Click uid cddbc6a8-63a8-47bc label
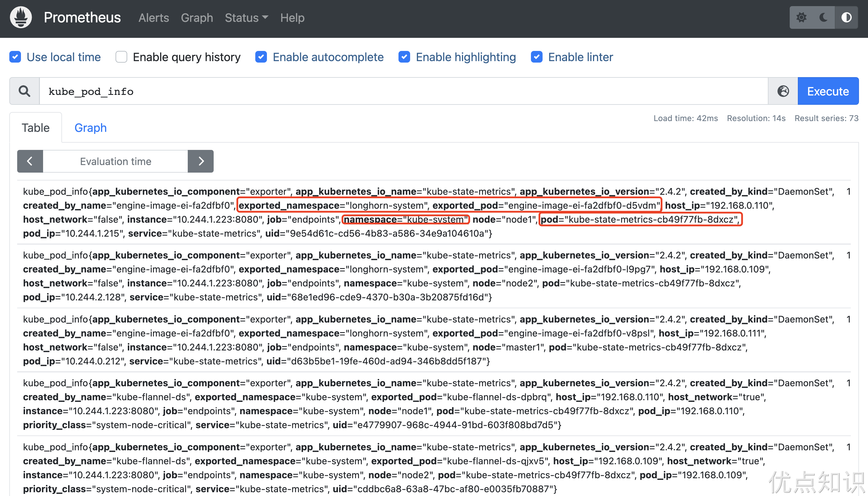Image resolution: width=868 pixels, height=496 pixels. pos(443,489)
